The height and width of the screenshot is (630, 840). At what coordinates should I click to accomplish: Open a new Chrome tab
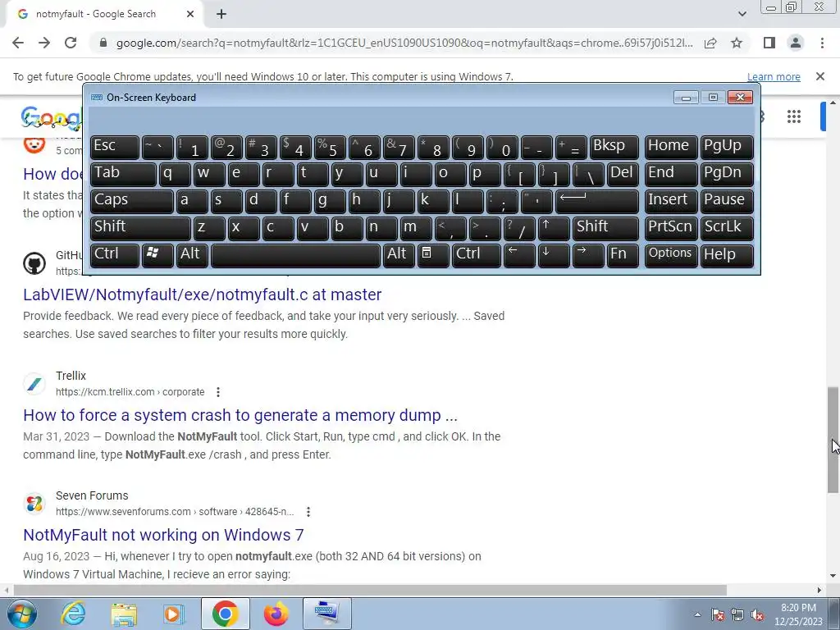click(221, 15)
